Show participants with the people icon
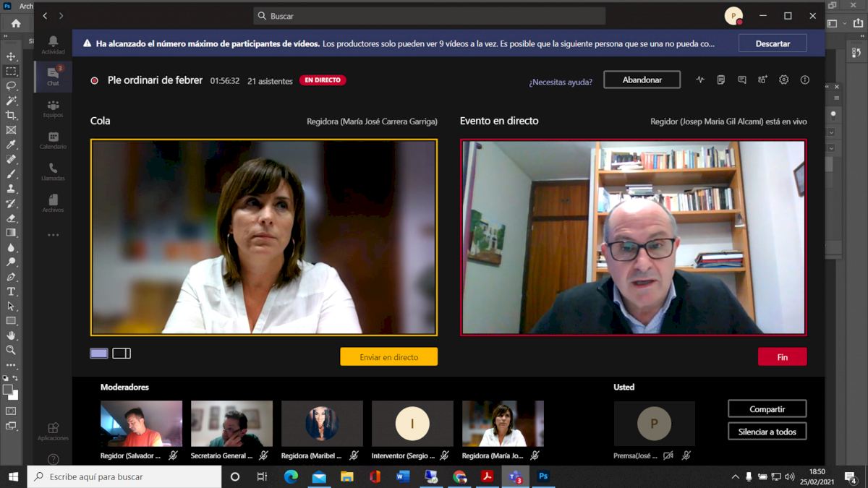The height and width of the screenshot is (488, 868). [x=762, y=80]
